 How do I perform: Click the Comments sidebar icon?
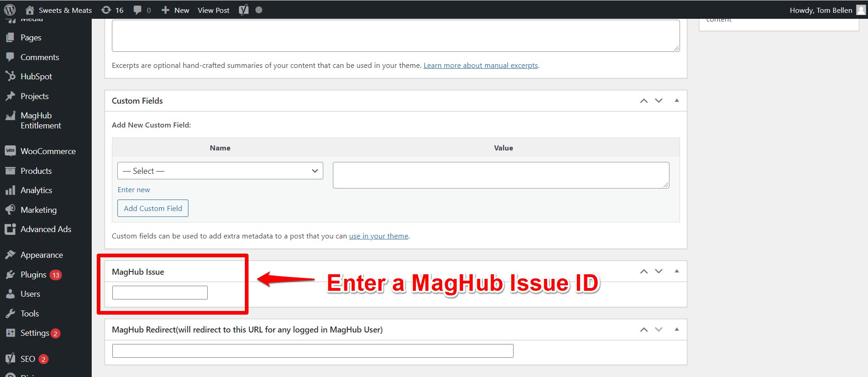coord(10,57)
